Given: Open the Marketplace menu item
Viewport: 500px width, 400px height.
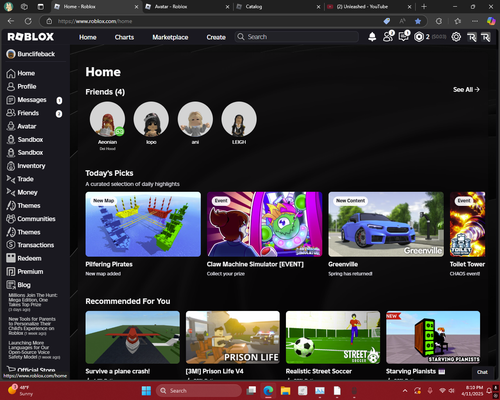Looking at the screenshot, I should (x=170, y=37).
